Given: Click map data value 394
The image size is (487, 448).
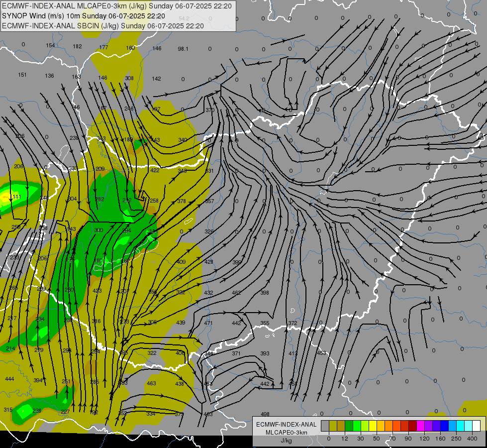Looking at the screenshot, I should pyautogui.click(x=38, y=380).
